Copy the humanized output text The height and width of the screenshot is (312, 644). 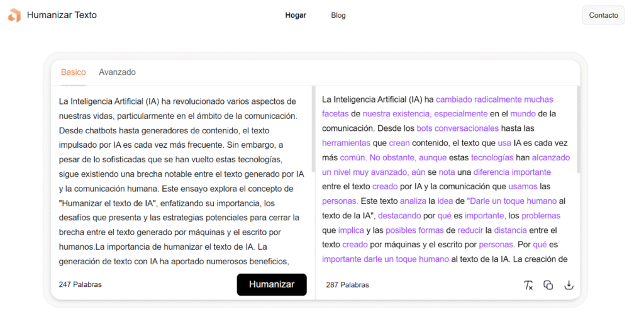pos(548,285)
